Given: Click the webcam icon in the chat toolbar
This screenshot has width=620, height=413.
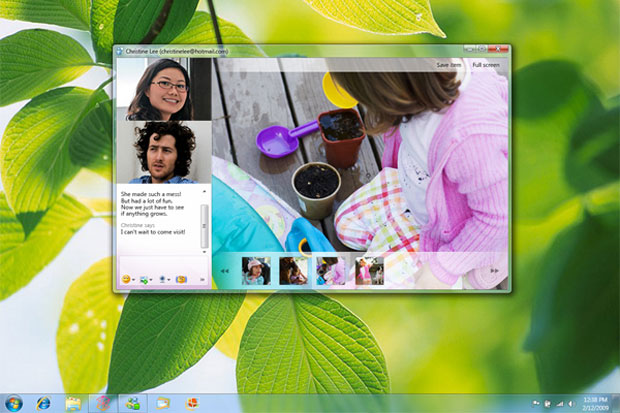Looking at the screenshot, I should click(x=163, y=279).
